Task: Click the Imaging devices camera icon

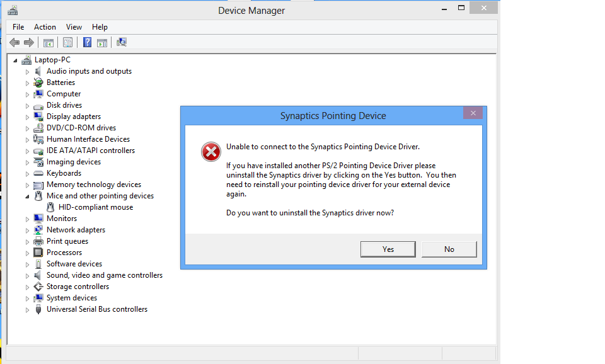Action: point(38,162)
